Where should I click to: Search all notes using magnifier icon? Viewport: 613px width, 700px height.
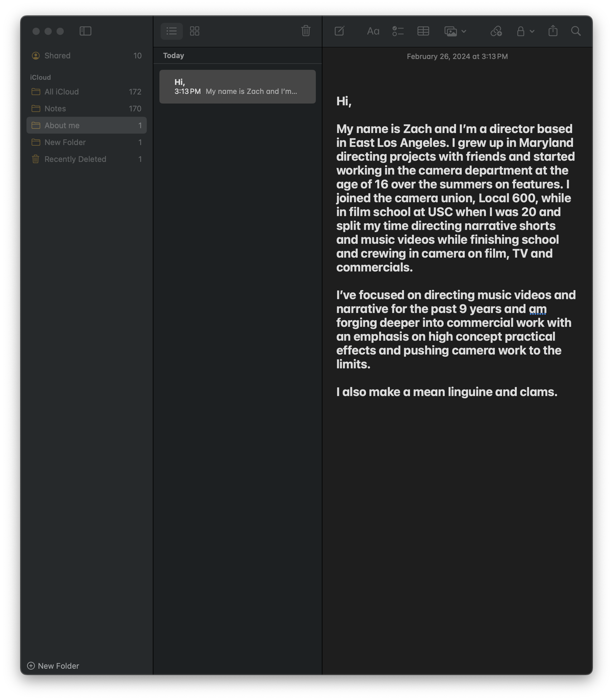tap(576, 31)
